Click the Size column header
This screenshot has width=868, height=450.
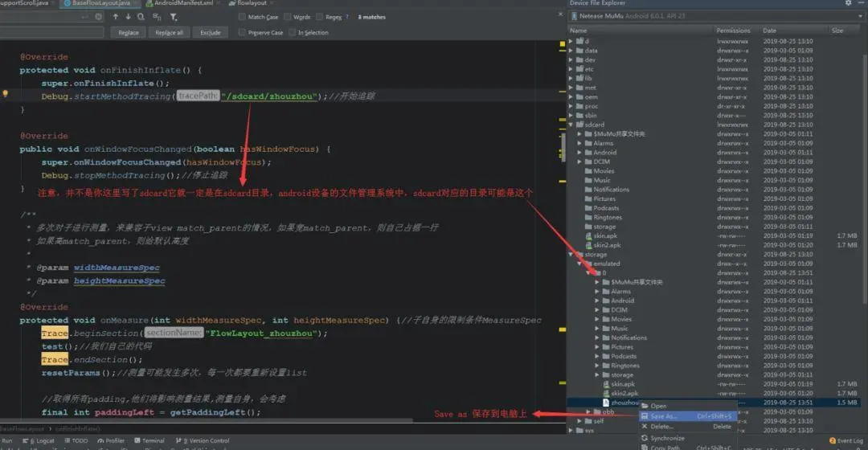point(844,31)
